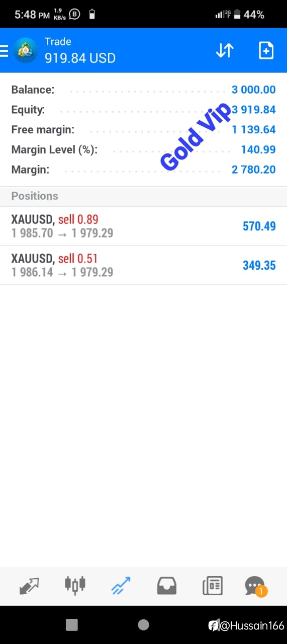Tap the sort arrows icon
This screenshot has height=644, width=287.
(225, 50)
